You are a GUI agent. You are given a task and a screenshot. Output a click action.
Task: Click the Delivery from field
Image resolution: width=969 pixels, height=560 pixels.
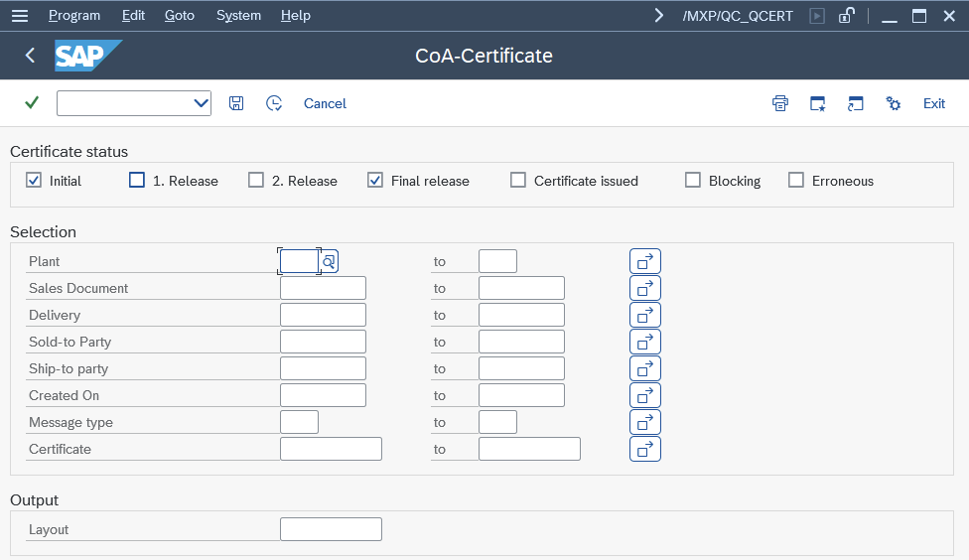click(324, 315)
